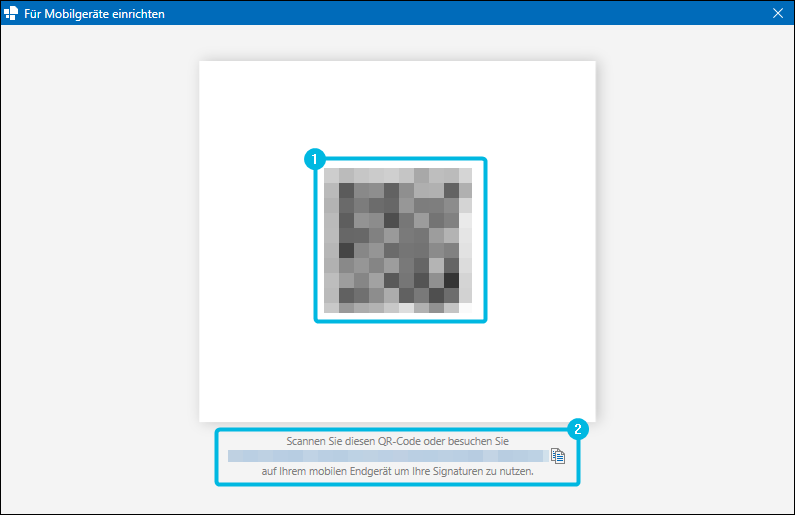This screenshot has height=515, width=795.
Task: Click the text 'Scannen Sie diesen QR-Code oder besuchen Sie'
Action: pos(398,441)
